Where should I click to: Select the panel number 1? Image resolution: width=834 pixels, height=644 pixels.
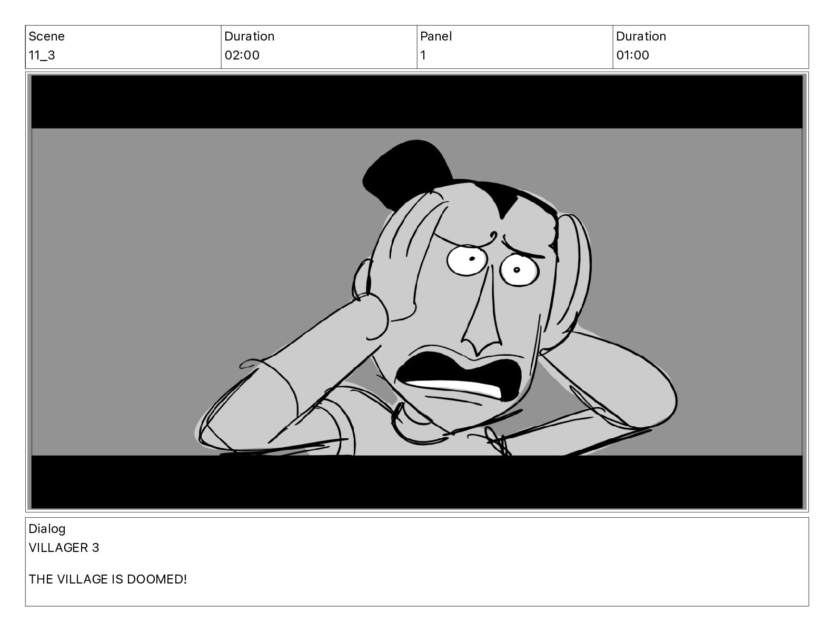(x=423, y=55)
